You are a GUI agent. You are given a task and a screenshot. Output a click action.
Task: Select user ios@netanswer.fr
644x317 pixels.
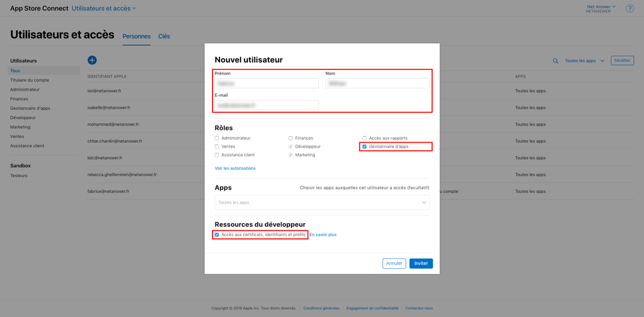pos(103,91)
